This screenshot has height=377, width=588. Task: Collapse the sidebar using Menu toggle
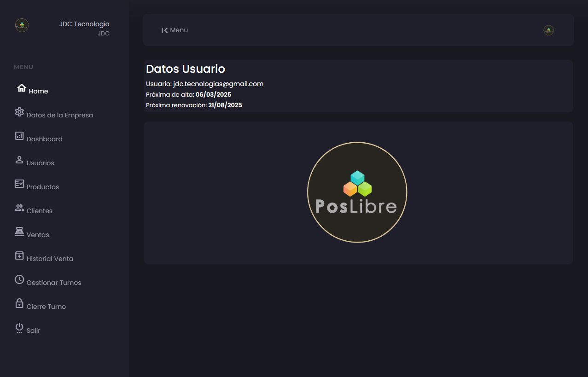point(175,30)
